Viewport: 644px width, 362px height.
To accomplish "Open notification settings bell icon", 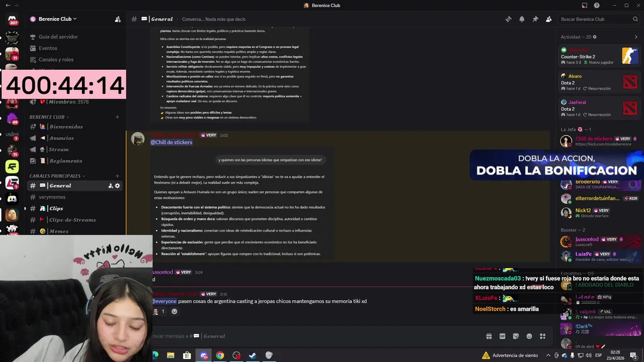I will tap(522, 19).
